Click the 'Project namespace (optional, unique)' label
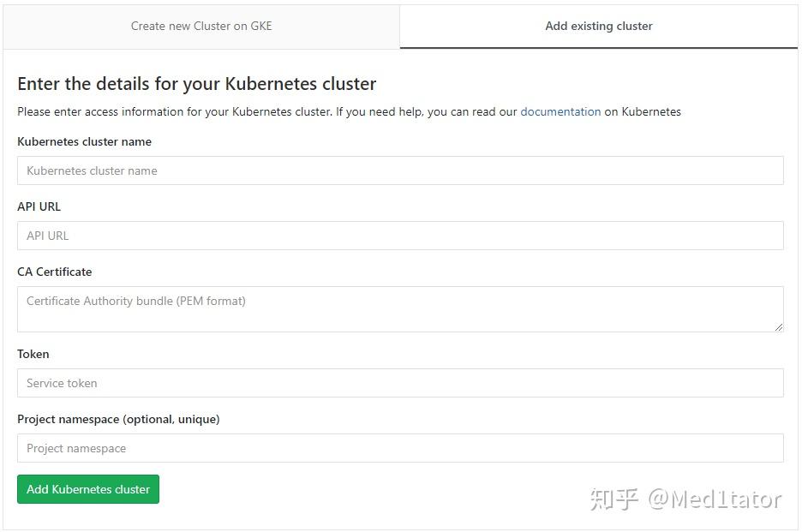Image resolution: width=802 pixels, height=532 pixels. 117,419
